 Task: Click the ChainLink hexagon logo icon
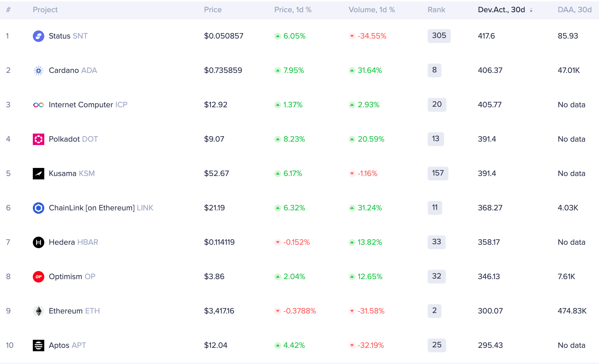point(38,208)
